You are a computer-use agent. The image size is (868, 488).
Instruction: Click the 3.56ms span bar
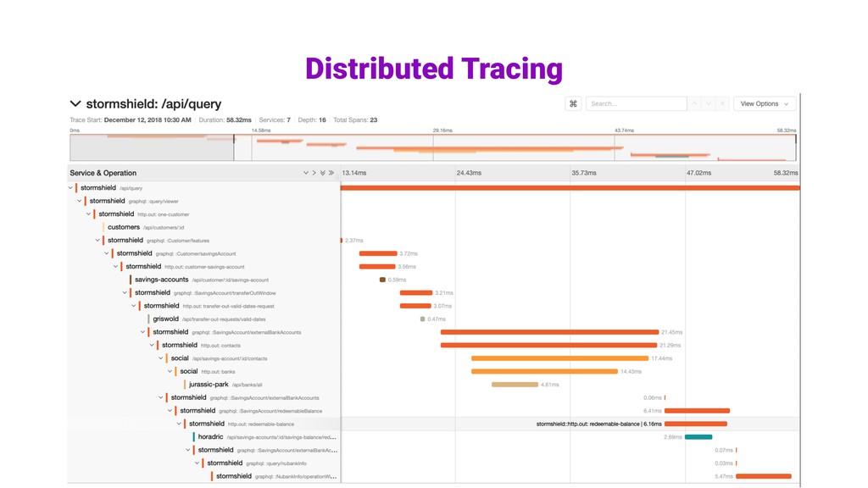[377, 267]
